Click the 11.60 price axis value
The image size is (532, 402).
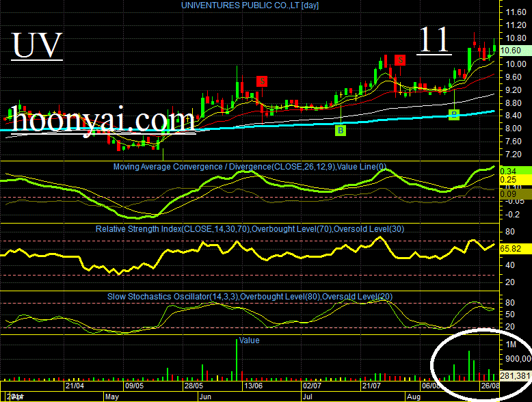click(516, 12)
